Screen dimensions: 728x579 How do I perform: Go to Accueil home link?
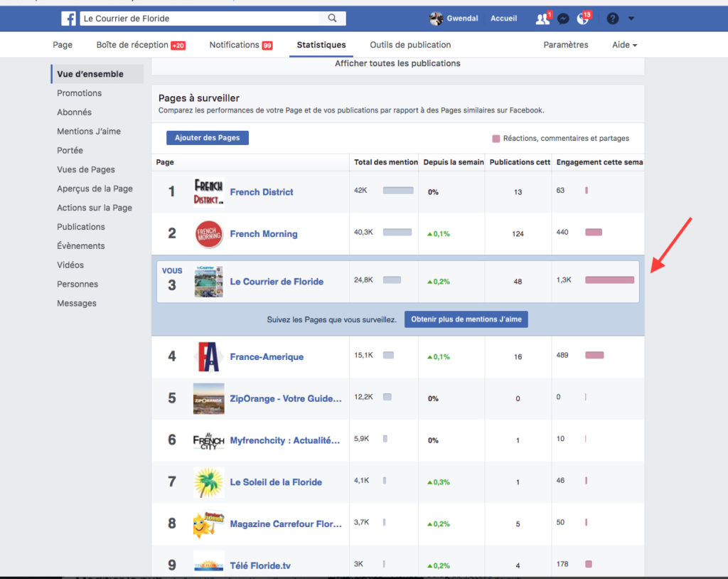coord(504,18)
